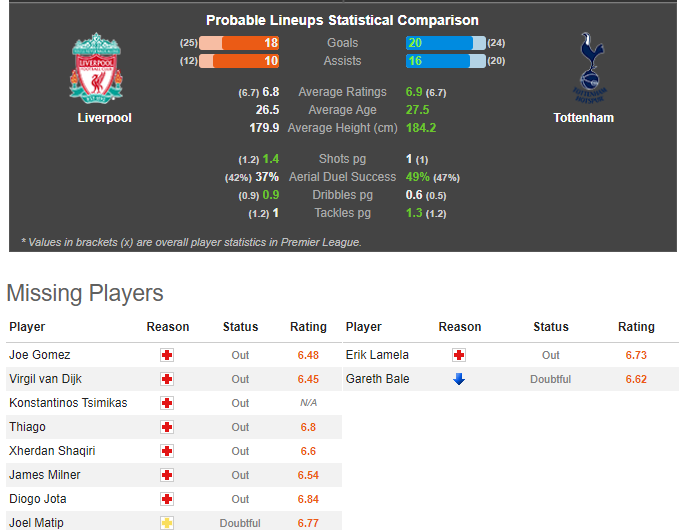This screenshot has height=530, width=682.
Task: Click Diogo Jota's 6.84 rating
Action: click(x=308, y=499)
